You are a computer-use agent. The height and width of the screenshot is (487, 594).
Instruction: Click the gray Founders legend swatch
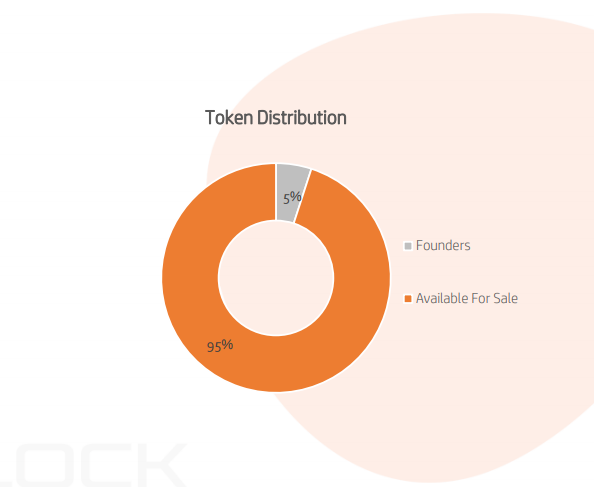pyautogui.click(x=408, y=246)
